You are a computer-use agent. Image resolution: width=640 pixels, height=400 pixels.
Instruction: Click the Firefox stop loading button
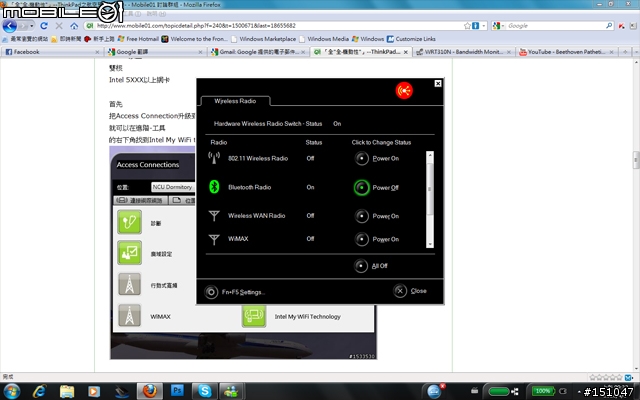pyautogui.click(x=59, y=26)
